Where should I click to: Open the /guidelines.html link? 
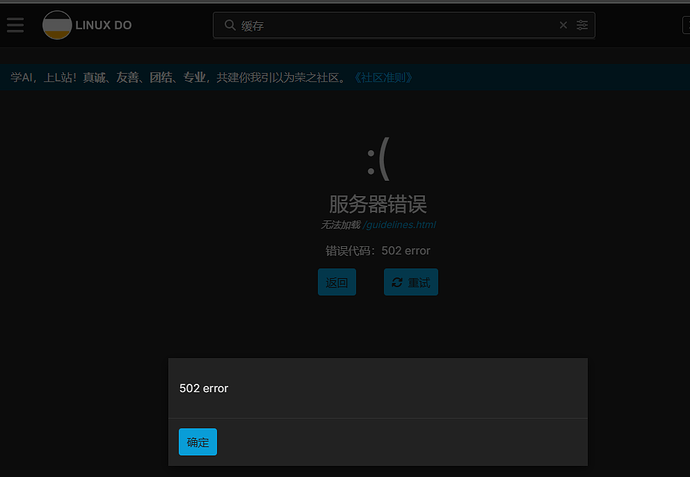coord(399,225)
